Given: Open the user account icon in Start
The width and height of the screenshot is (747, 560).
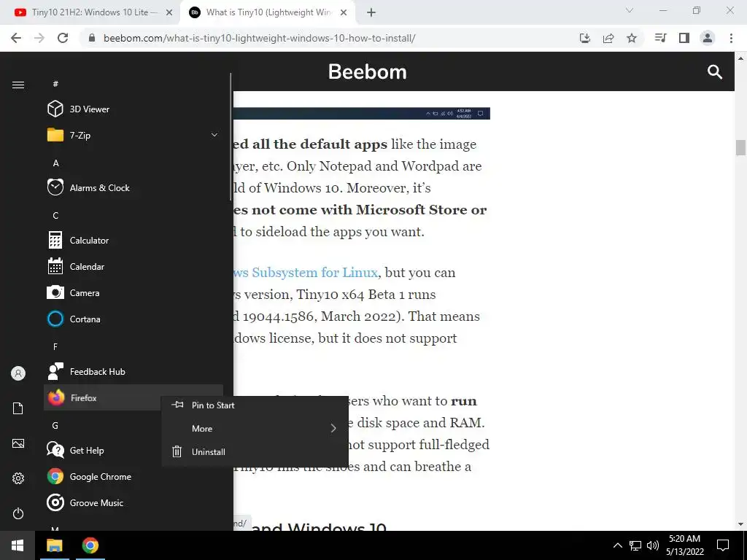Looking at the screenshot, I should point(18,373).
